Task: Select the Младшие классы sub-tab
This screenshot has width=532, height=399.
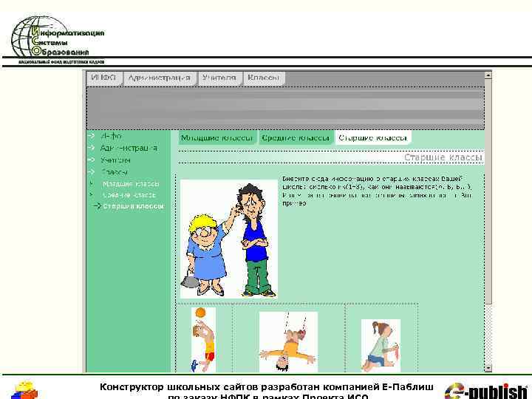Action: [217, 138]
